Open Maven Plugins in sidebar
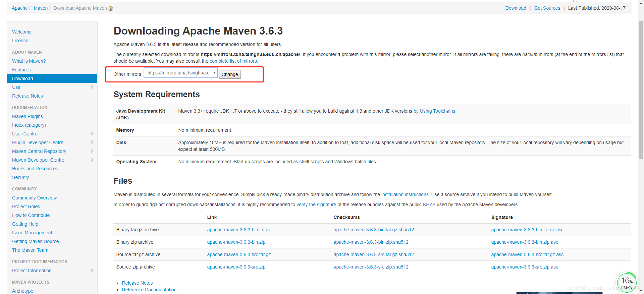 (x=28, y=116)
